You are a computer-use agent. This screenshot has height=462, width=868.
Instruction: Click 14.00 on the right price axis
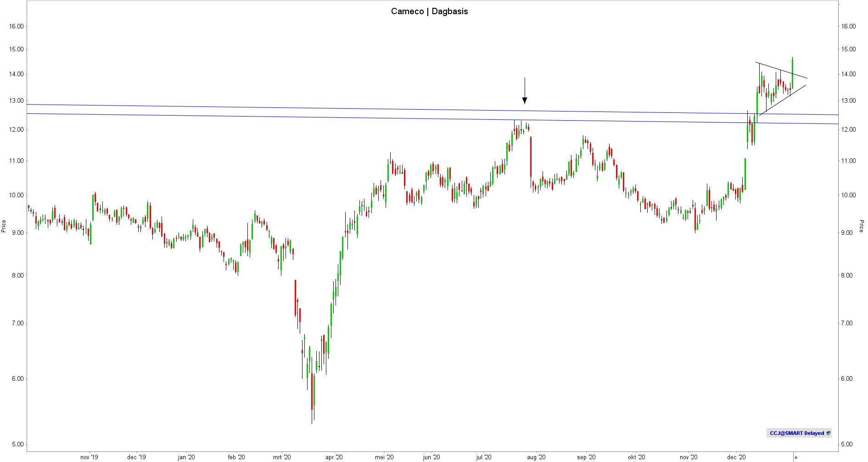pos(848,74)
